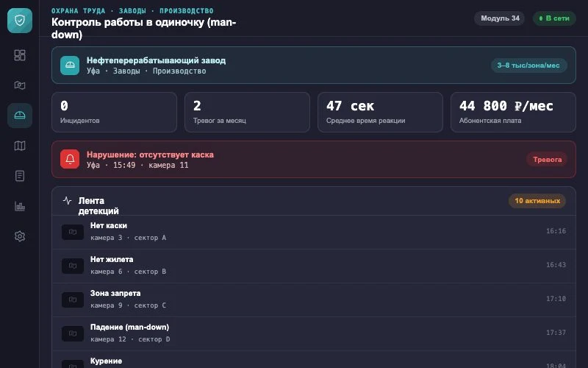Open the settings gear sidebar icon

[x=20, y=236]
